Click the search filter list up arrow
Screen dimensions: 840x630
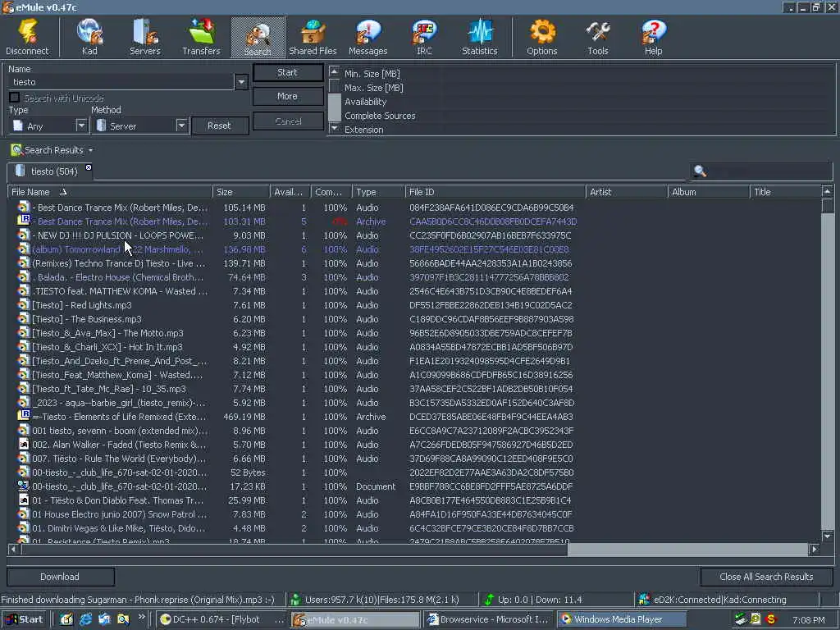click(x=335, y=71)
